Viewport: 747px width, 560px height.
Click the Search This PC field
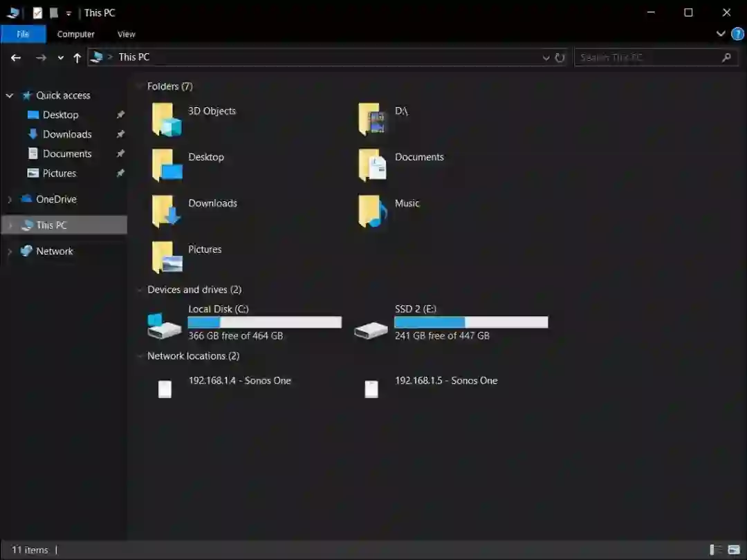(x=656, y=57)
